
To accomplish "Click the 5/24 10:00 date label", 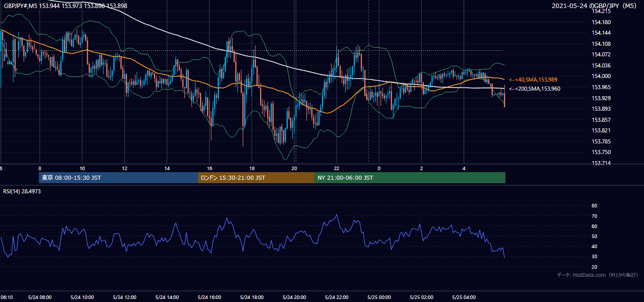I will pos(82,297).
